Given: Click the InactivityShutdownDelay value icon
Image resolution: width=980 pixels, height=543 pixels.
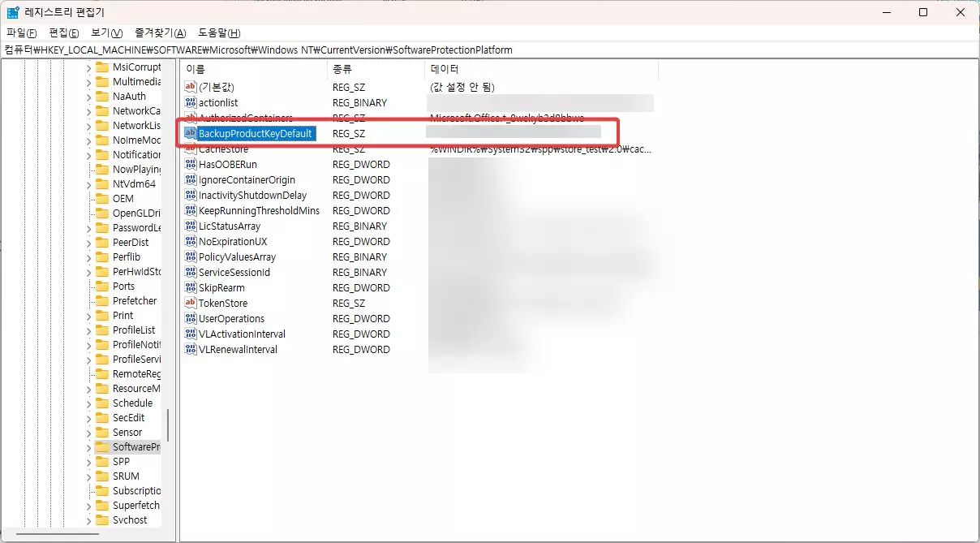Looking at the screenshot, I should point(191,195).
